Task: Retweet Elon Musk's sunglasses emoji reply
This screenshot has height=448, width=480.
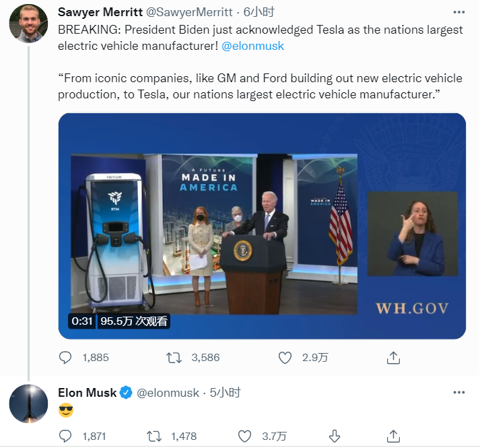Action: 153,436
